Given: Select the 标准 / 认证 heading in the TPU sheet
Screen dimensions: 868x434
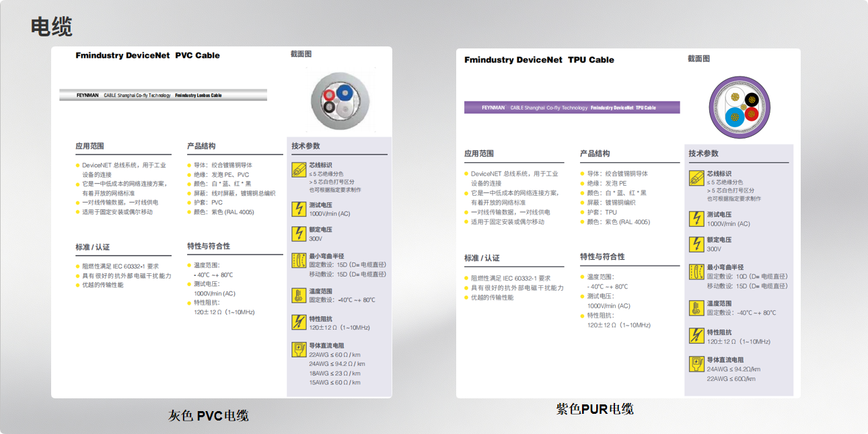Looking at the screenshot, I should click(482, 258).
